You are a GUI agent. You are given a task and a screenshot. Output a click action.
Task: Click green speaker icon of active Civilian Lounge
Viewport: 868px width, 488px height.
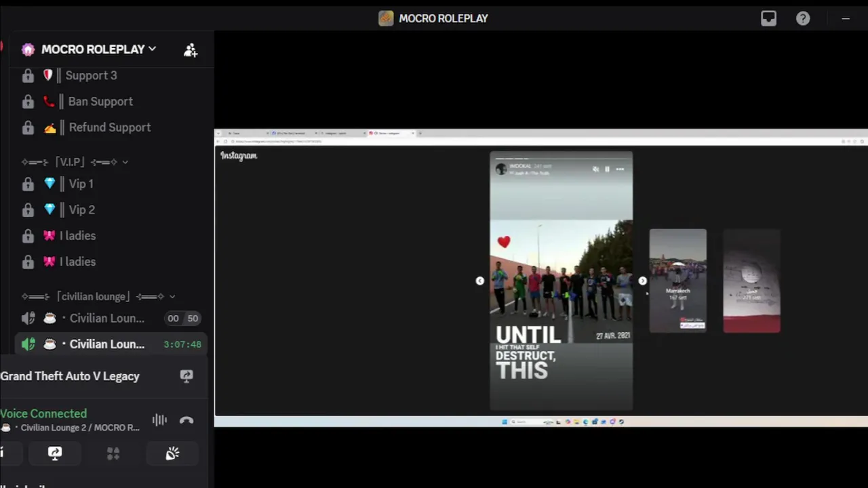[28, 344]
